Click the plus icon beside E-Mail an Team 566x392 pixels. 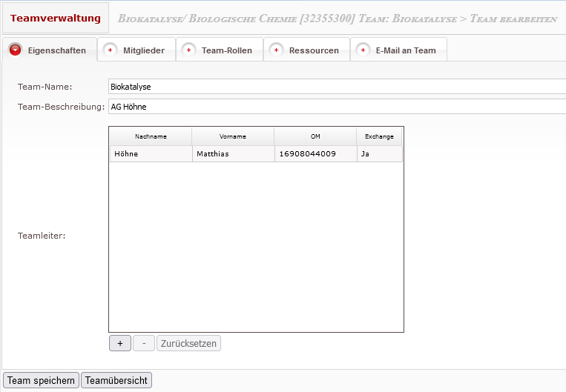point(363,50)
